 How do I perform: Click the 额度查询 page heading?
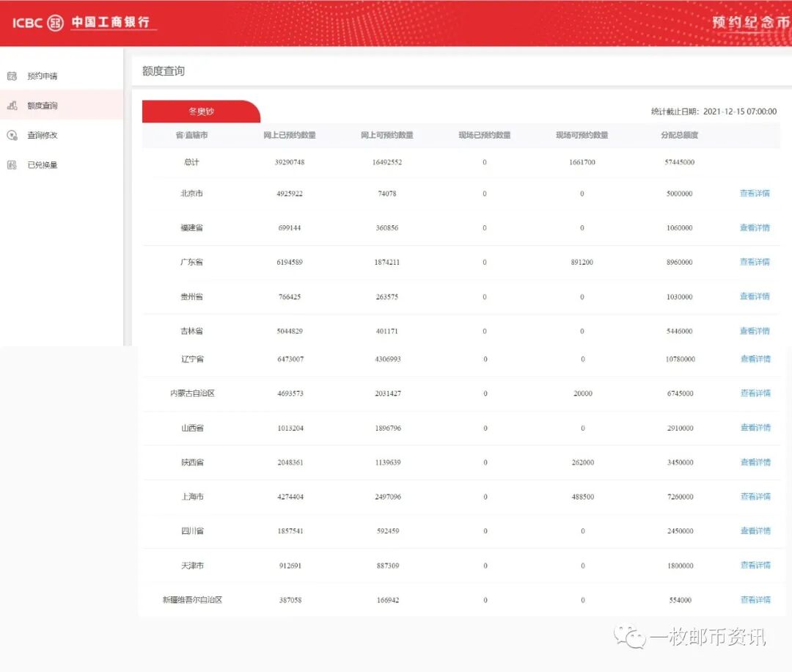163,70
